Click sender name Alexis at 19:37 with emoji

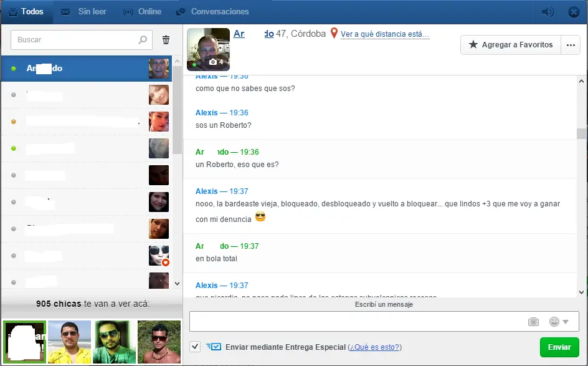pos(206,191)
